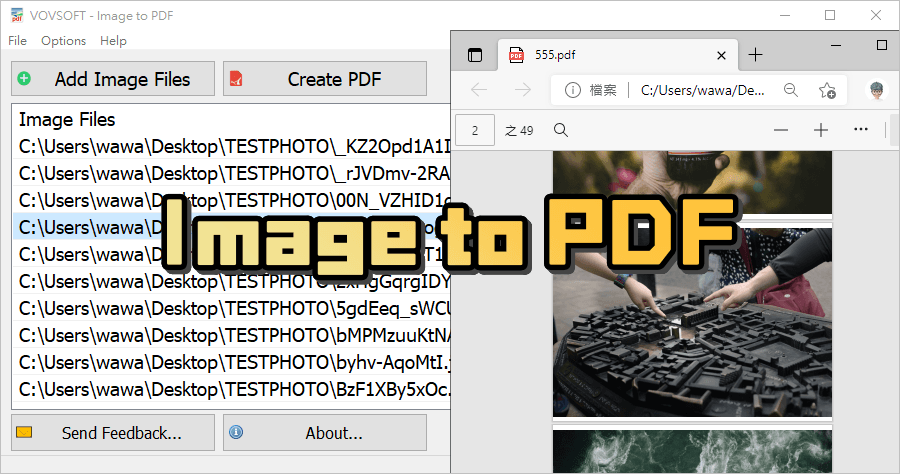Add page to favorites star icon
The height and width of the screenshot is (474, 900).
[827, 90]
